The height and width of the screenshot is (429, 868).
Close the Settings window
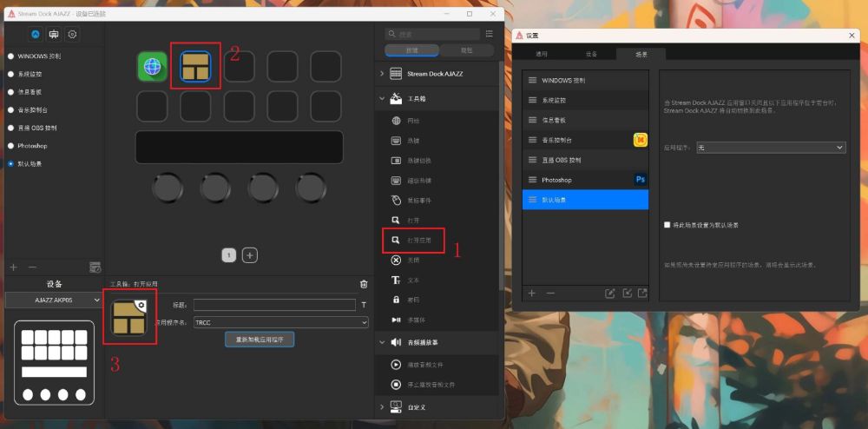[852, 36]
